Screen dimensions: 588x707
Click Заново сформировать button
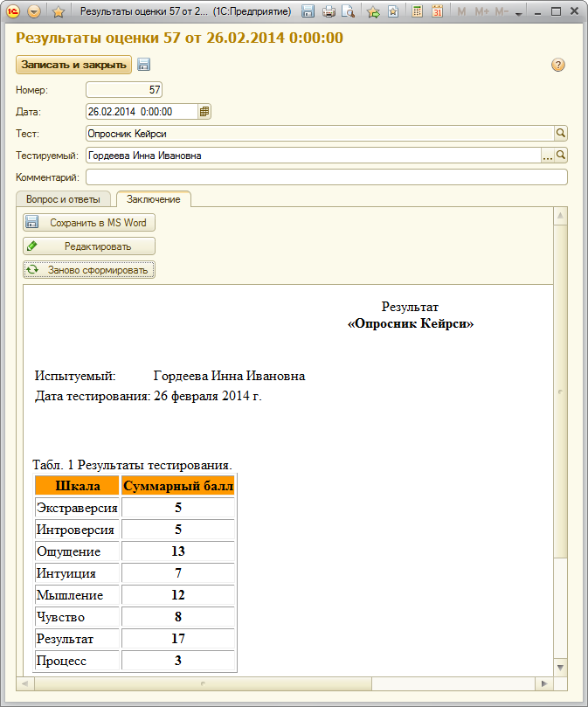89,270
